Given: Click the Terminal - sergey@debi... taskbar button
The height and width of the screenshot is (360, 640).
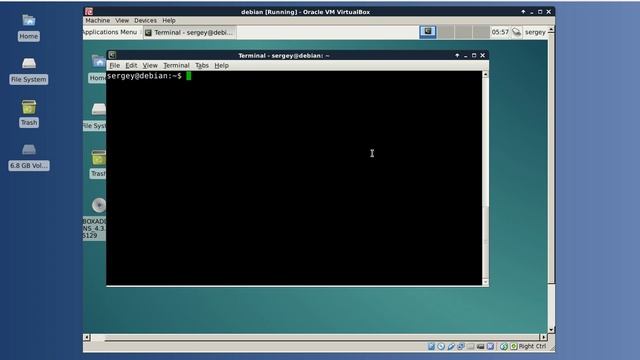Looking at the screenshot, I should 189,32.
